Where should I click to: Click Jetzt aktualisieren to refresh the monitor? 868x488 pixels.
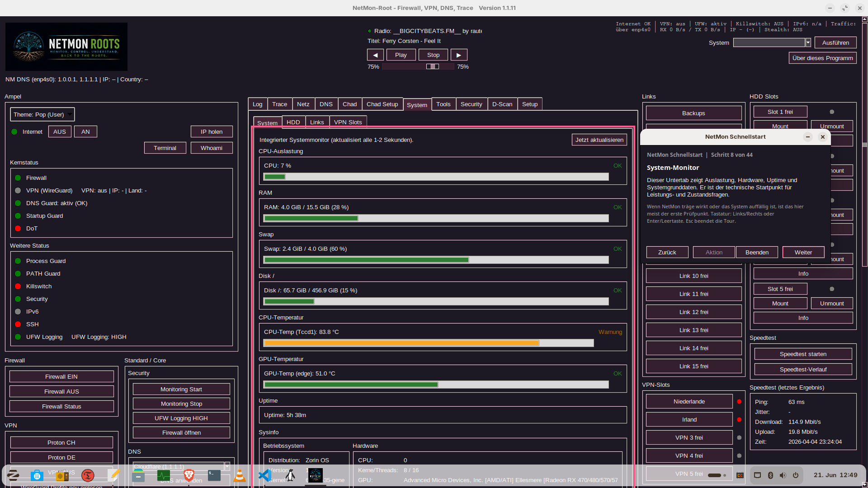[599, 140]
